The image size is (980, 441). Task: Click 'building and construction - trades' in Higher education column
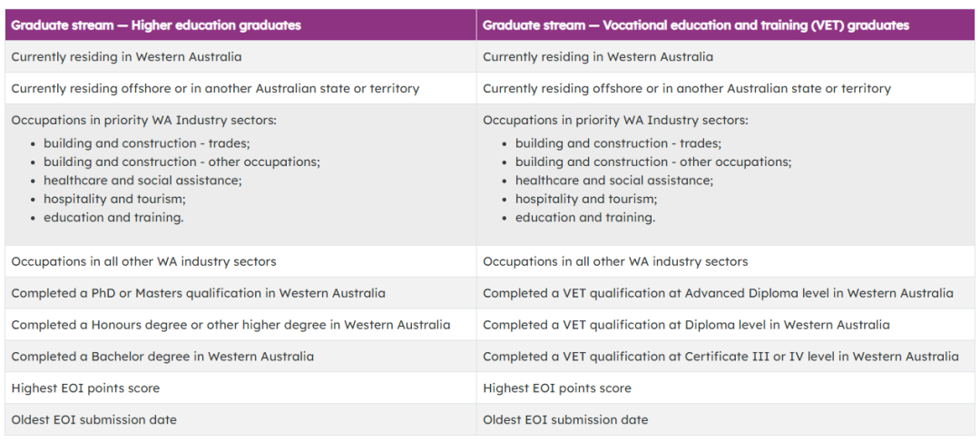click(x=146, y=143)
